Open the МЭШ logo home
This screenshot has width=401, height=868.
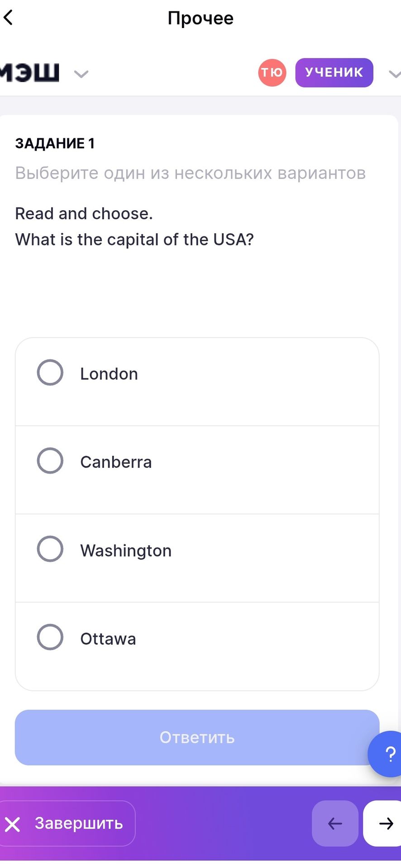click(30, 72)
